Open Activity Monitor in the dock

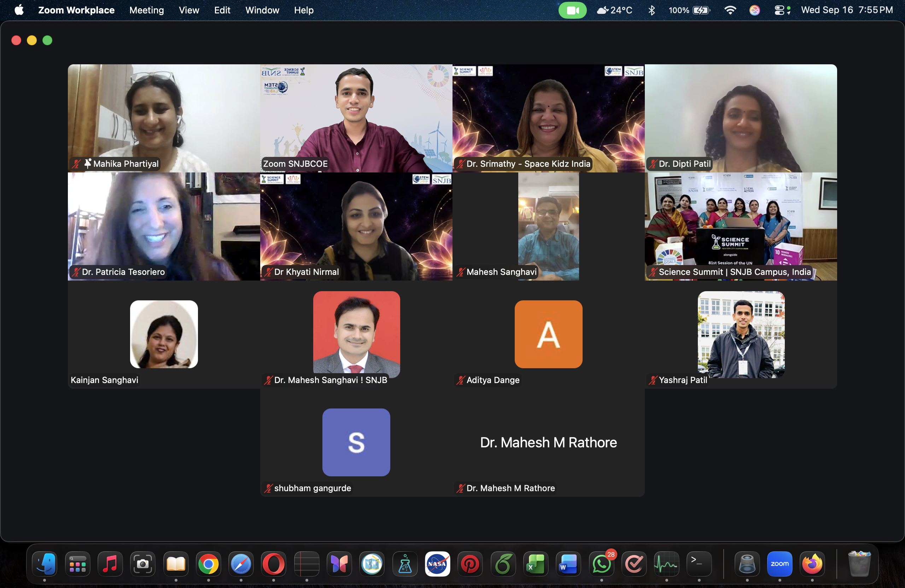coord(667,564)
